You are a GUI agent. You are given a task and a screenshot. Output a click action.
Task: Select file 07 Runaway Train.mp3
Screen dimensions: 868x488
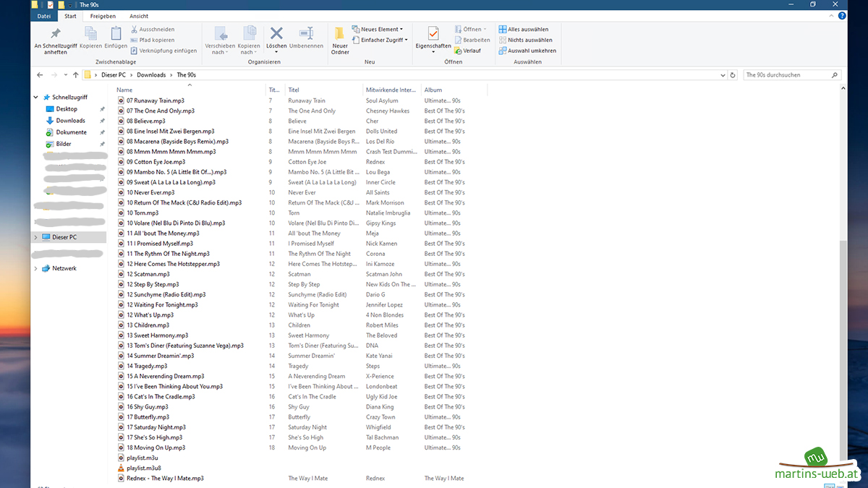(155, 100)
